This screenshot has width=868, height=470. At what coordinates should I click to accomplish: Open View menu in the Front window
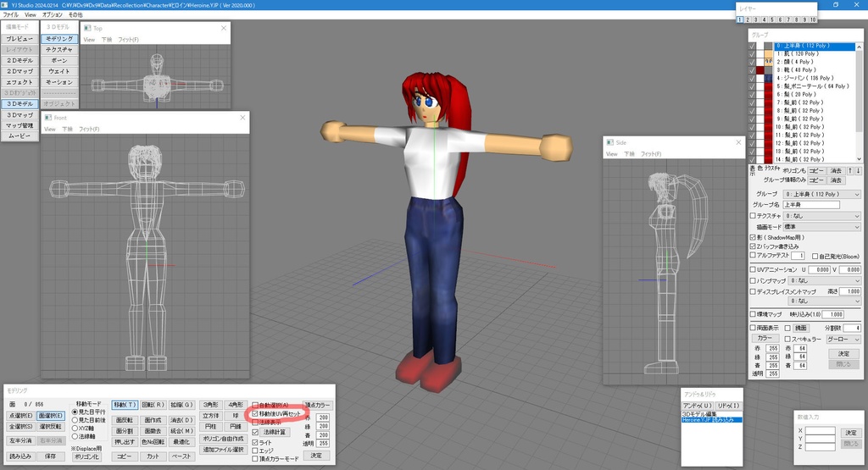point(50,129)
